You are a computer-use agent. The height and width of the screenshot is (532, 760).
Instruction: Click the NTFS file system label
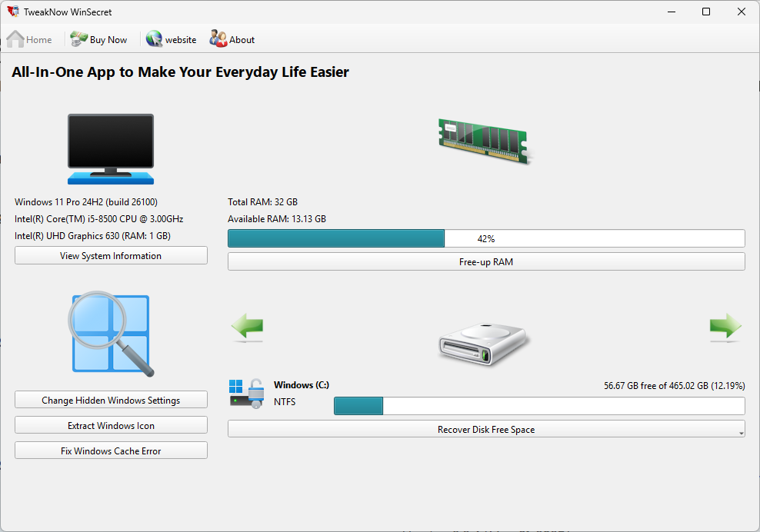coord(285,401)
